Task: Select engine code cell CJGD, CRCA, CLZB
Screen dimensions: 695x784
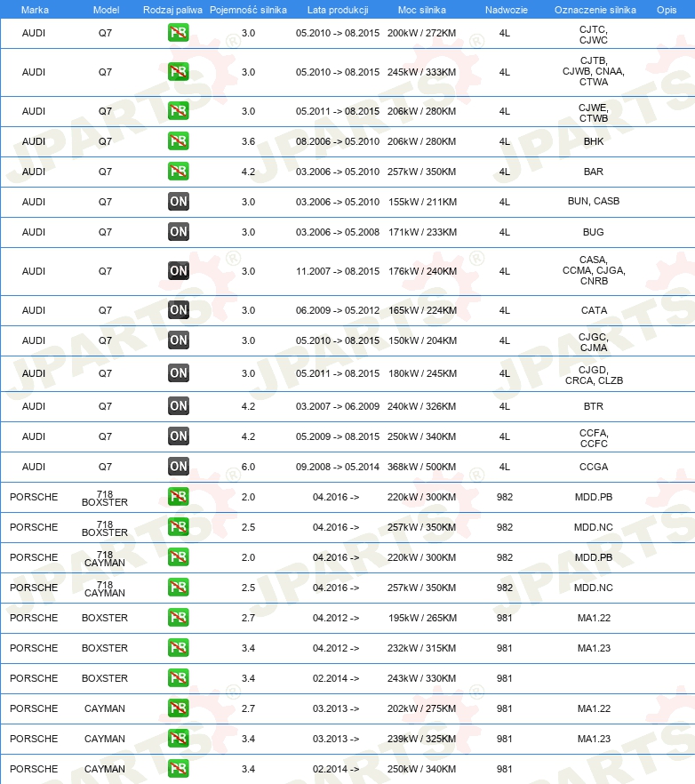Action: coord(594,375)
